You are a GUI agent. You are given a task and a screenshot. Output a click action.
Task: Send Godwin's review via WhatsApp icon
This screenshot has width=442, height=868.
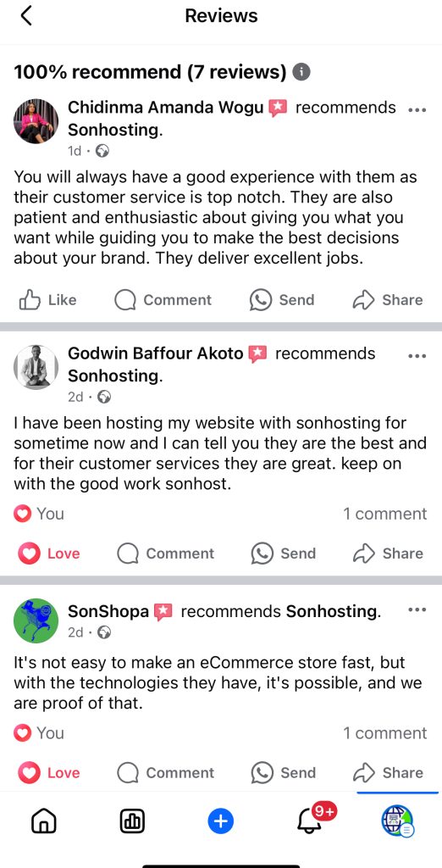click(283, 554)
